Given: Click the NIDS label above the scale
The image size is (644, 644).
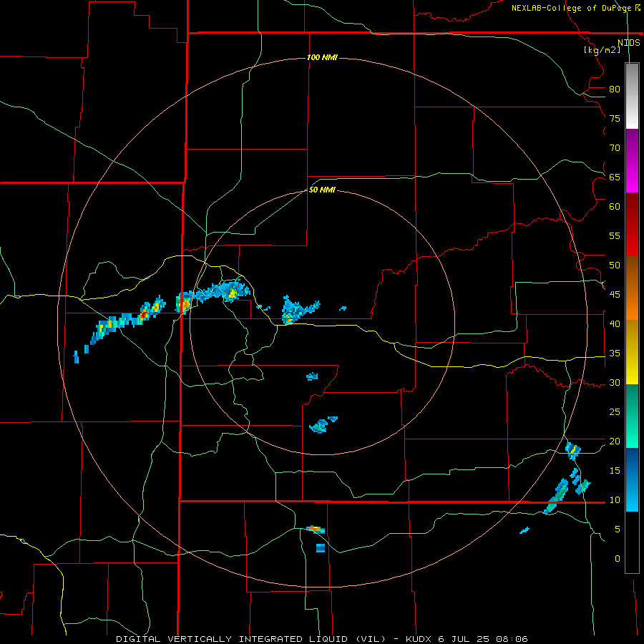Looking at the screenshot, I should [629, 43].
